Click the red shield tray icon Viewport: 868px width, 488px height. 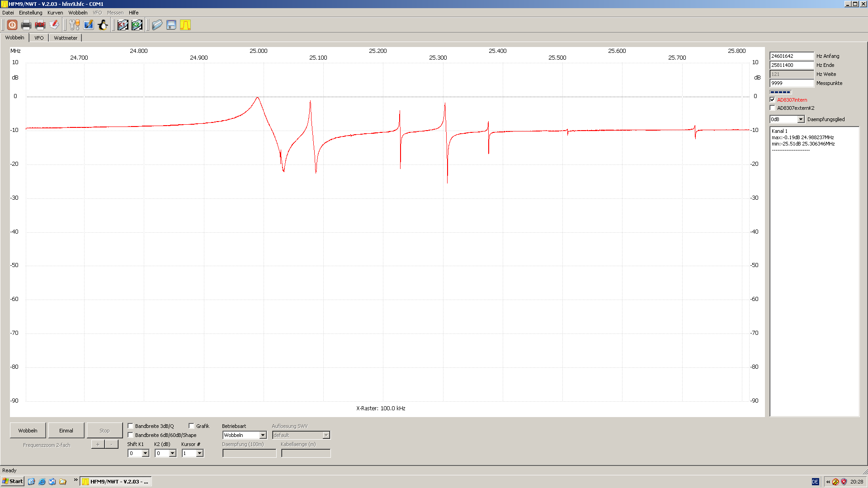844,482
